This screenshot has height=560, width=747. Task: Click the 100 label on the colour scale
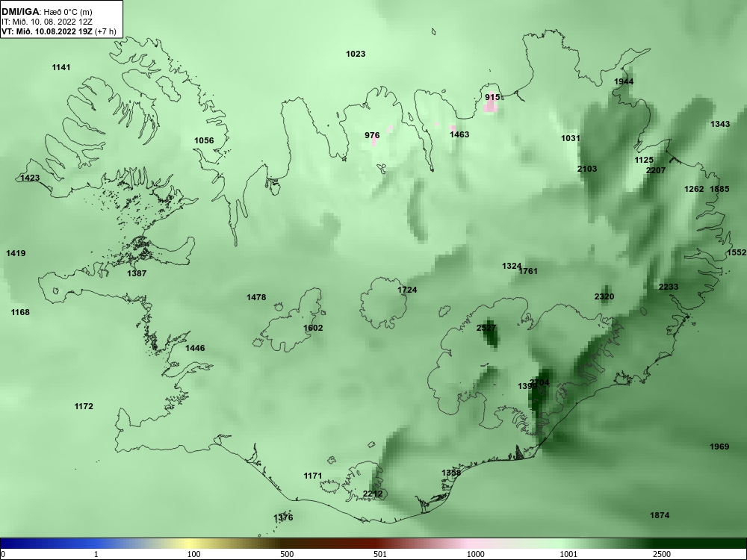(x=193, y=554)
